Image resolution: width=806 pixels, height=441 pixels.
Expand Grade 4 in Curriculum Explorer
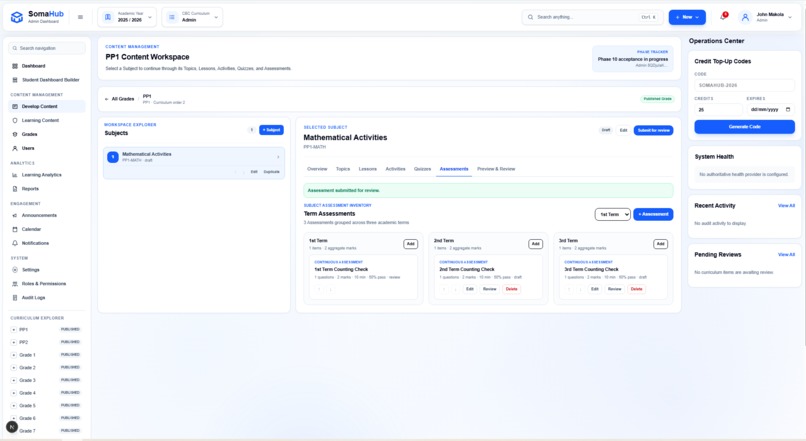pyautogui.click(x=14, y=393)
